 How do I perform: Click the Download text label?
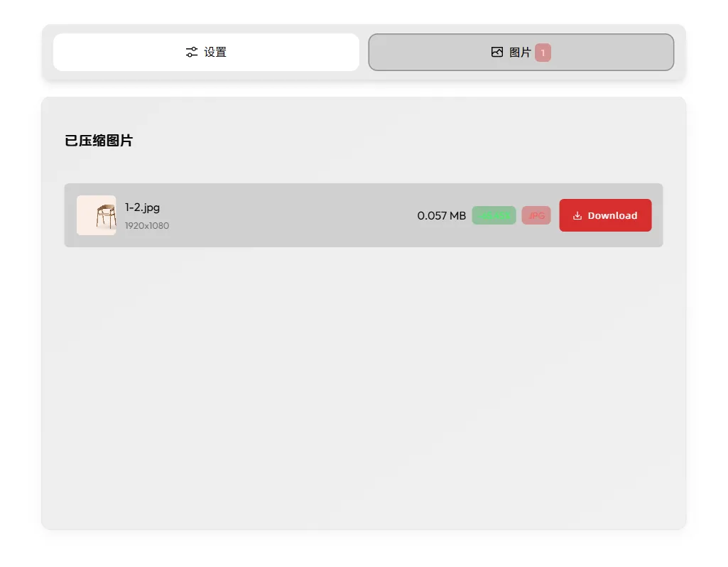[x=612, y=215]
